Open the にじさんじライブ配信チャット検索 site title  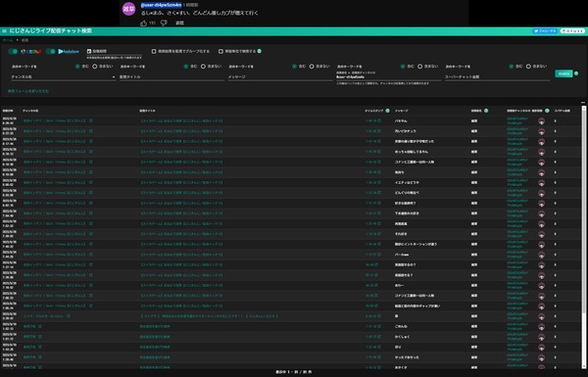click(x=51, y=30)
